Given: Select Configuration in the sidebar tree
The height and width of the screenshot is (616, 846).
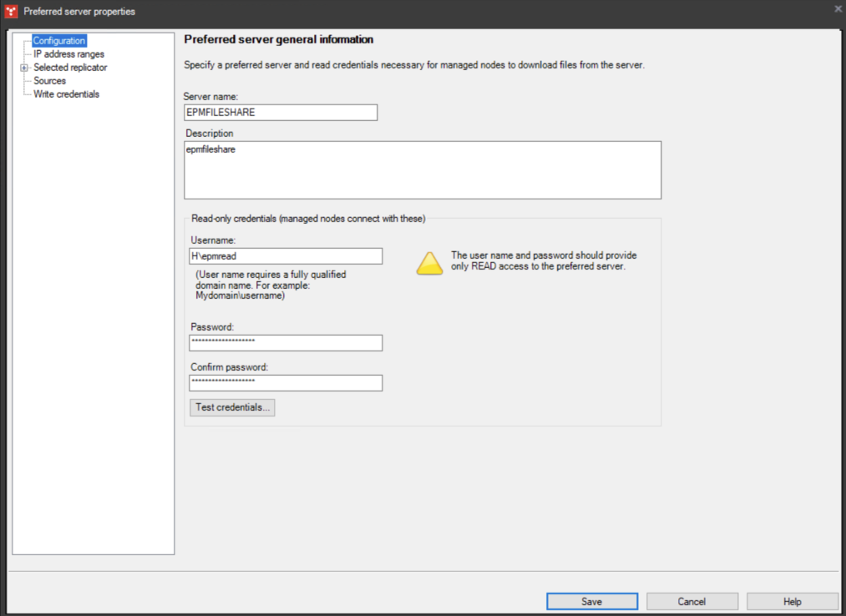Looking at the screenshot, I should click(x=59, y=40).
